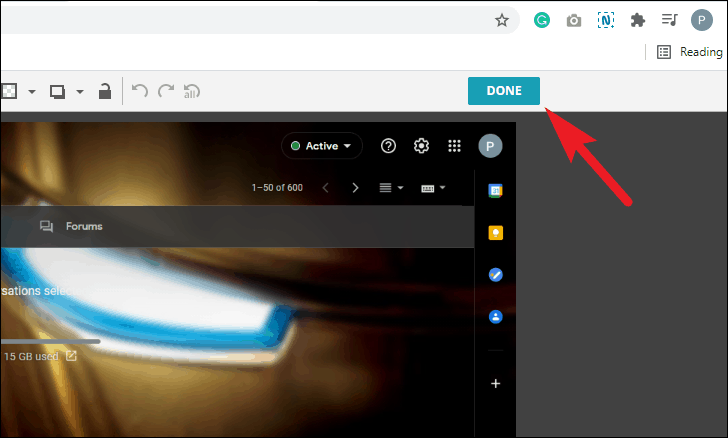Screen dimensions: 728x438
Task: Open the split pane mode dropdown
Action: click(391, 188)
